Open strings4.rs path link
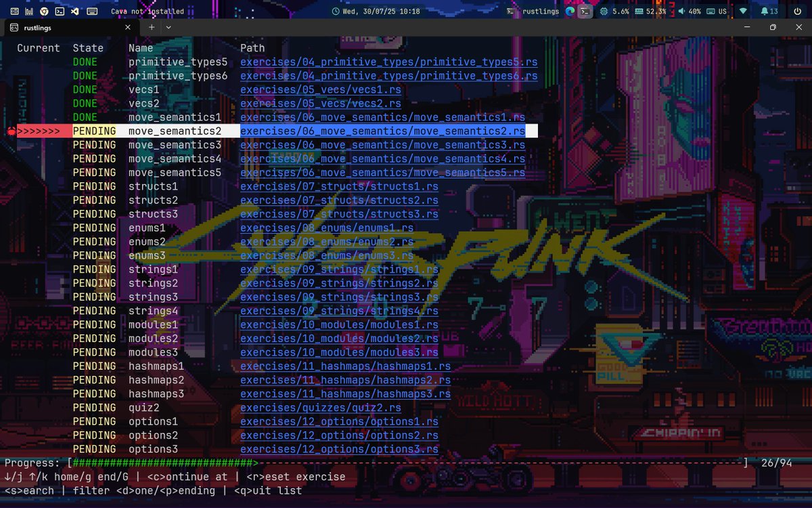 click(339, 311)
